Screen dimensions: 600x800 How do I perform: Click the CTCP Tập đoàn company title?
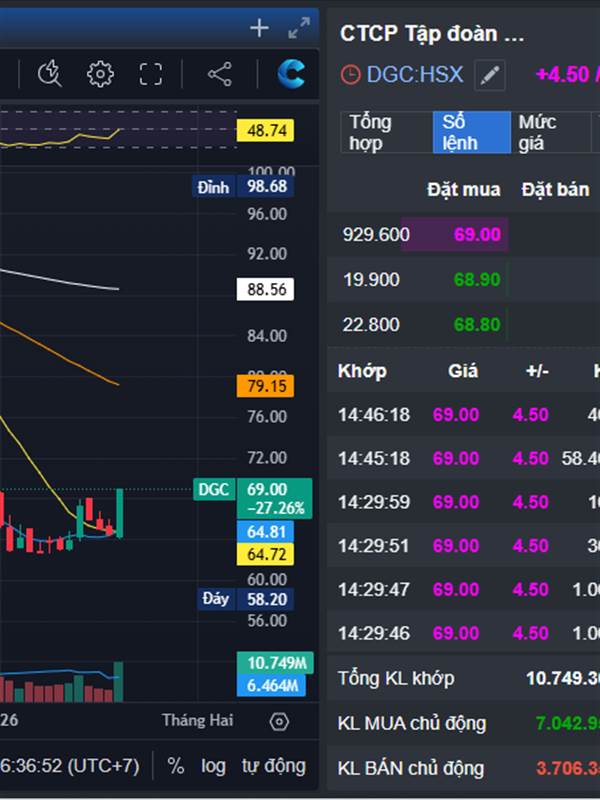(432, 34)
